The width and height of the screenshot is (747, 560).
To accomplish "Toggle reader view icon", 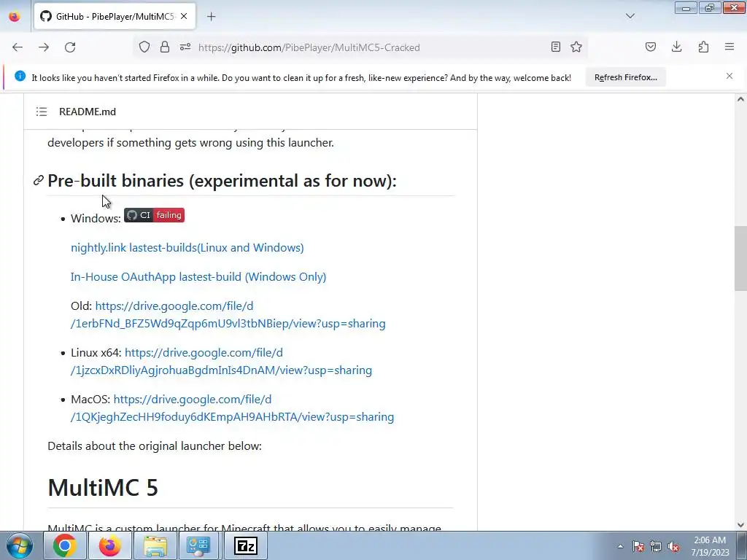I will 555,47.
